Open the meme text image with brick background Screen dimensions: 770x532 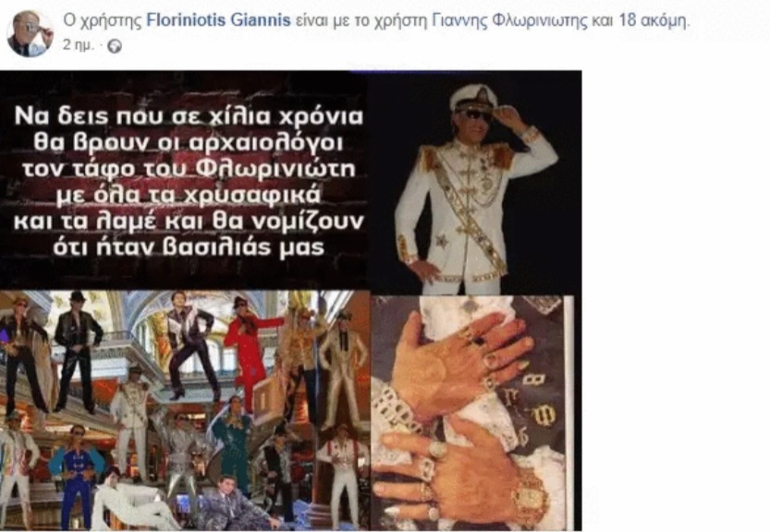[x=185, y=180]
